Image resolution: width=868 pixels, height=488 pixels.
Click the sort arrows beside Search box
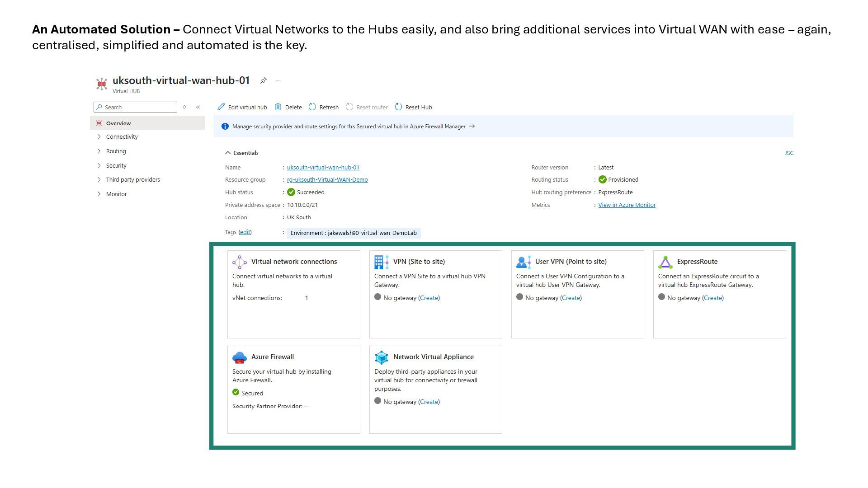pyautogui.click(x=184, y=107)
